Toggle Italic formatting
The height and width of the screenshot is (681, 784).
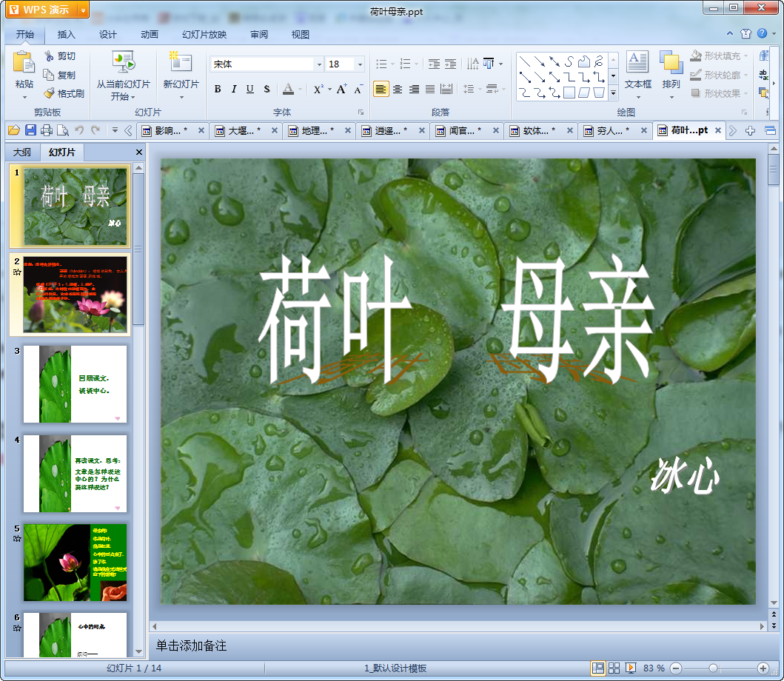(x=233, y=90)
